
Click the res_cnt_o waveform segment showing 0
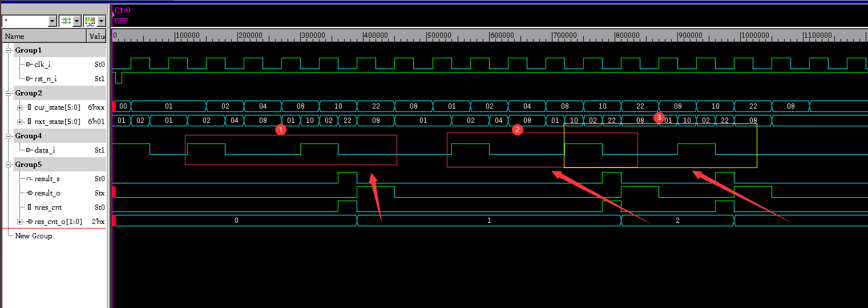click(x=236, y=221)
